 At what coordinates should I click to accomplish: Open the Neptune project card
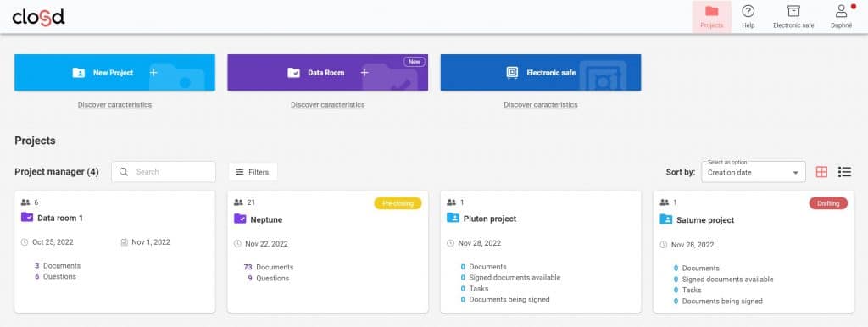(328, 252)
